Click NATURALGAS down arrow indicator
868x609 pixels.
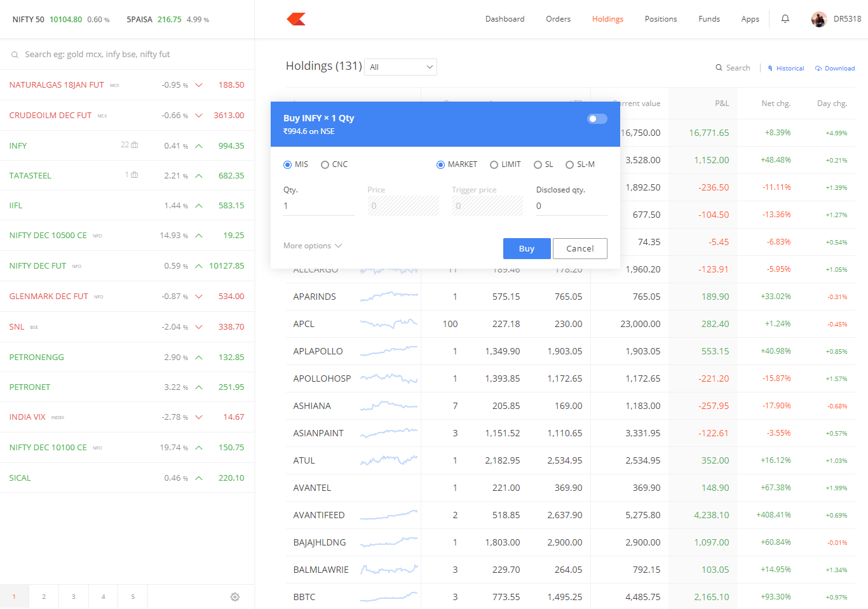tap(199, 85)
